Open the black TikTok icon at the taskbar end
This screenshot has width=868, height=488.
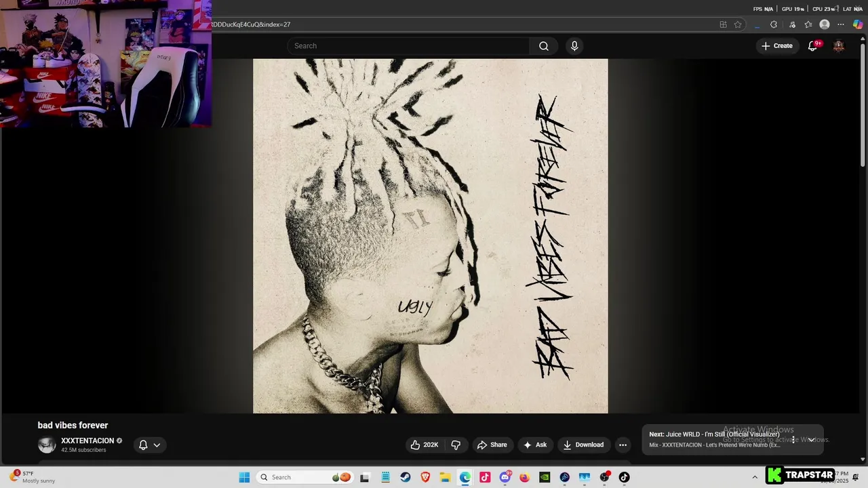pyautogui.click(x=624, y=477)
